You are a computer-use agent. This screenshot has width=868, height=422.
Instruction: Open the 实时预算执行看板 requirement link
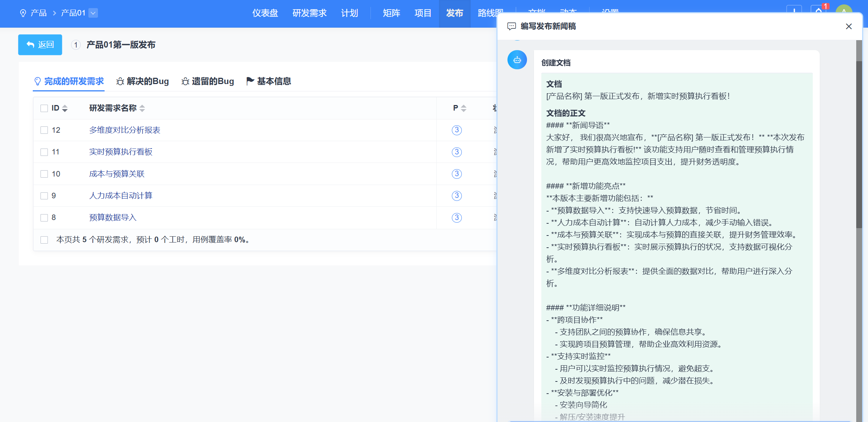(x=121, y=152)
